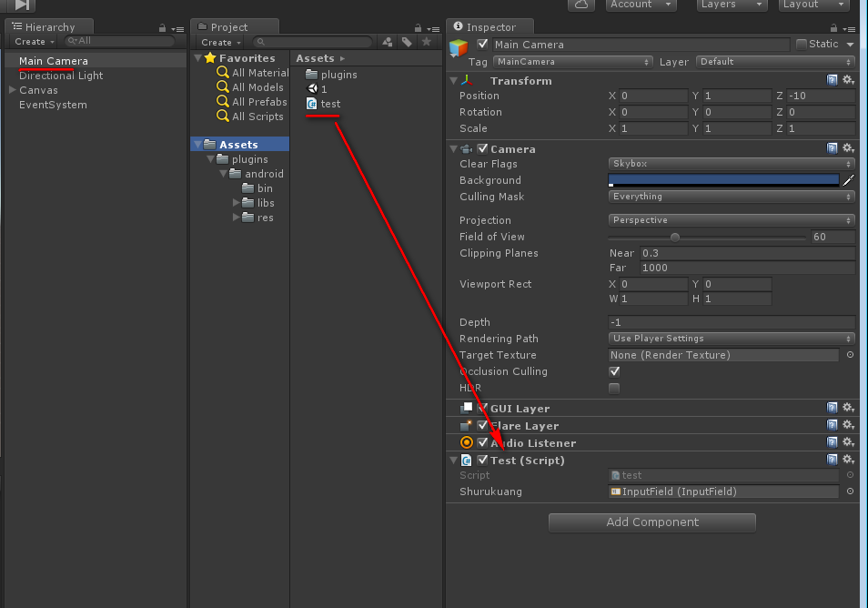Click Search by Type icon
Screen dimensions: 868x608
(388, 42)
